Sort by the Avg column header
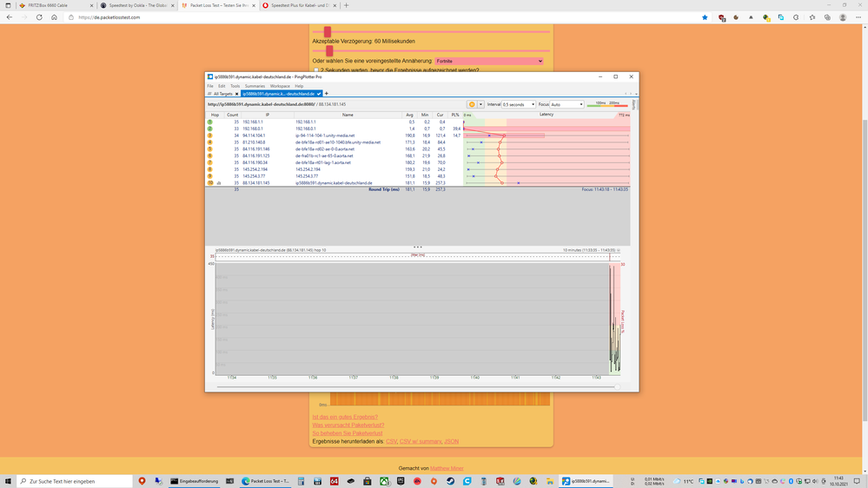The width and height of the screenshot is (868, 488). pyautogui.click(x=409, y=115)
